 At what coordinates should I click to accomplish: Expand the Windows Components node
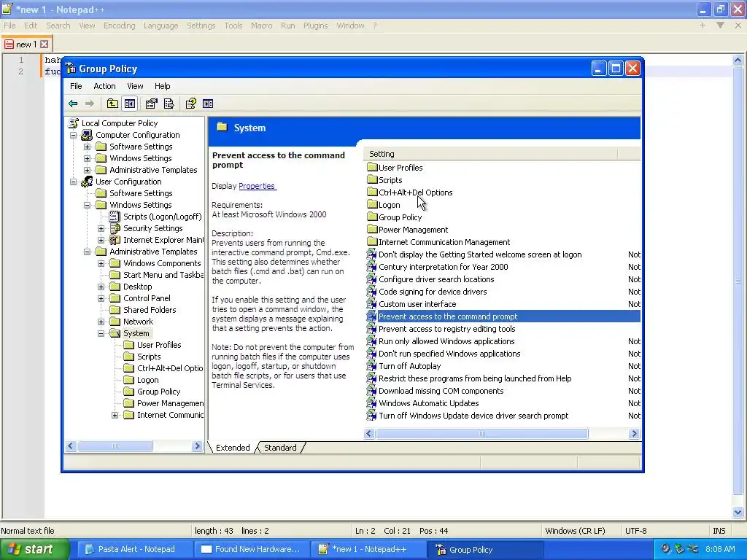[101, 263]
